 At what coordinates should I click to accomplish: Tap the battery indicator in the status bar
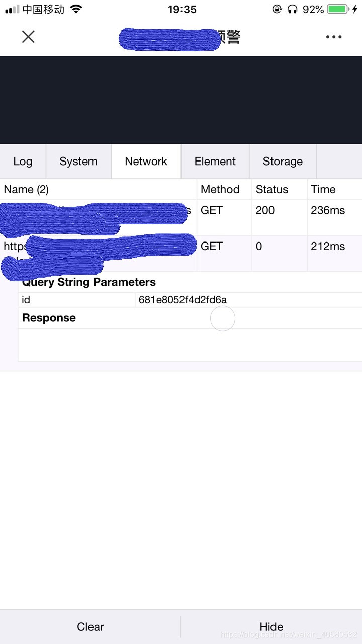337,9
